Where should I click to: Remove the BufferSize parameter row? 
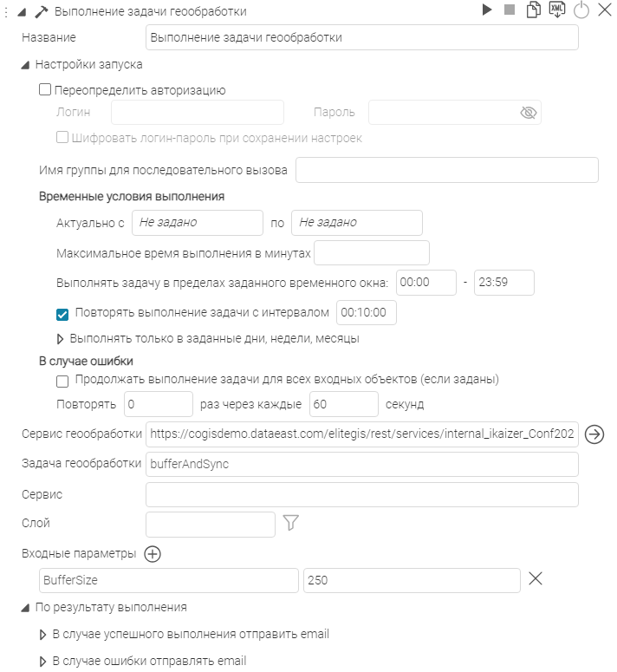click(x=536, y=579)
